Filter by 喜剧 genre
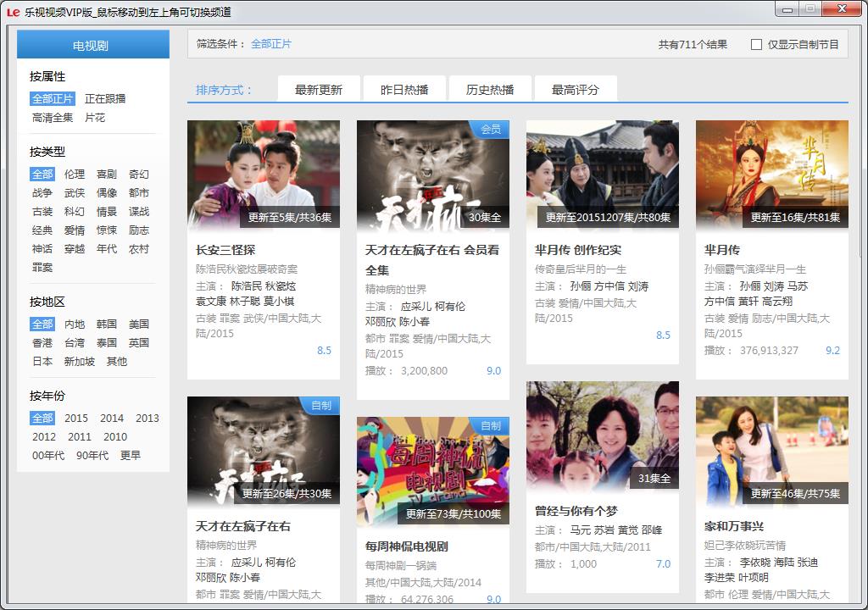The image size is (868, 610). coord(107,175)
